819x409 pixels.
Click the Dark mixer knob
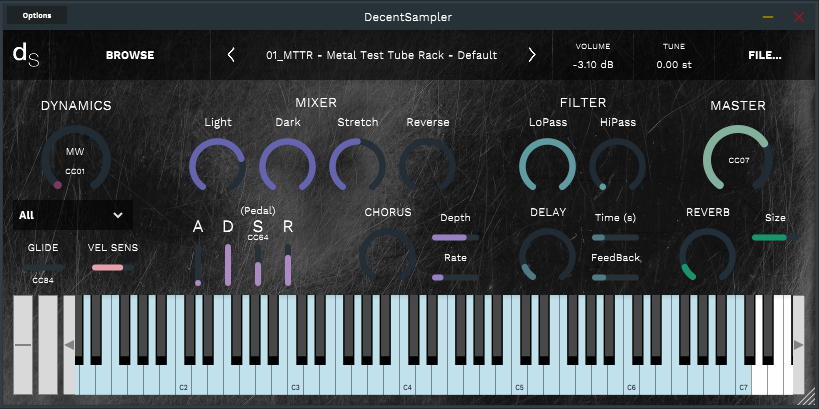(288, 166)
